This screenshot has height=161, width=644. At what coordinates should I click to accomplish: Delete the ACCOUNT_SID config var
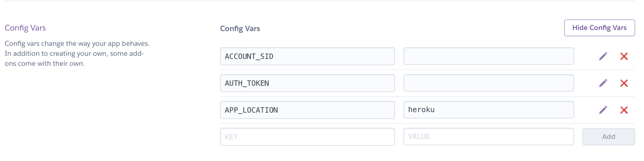[624, 56]
